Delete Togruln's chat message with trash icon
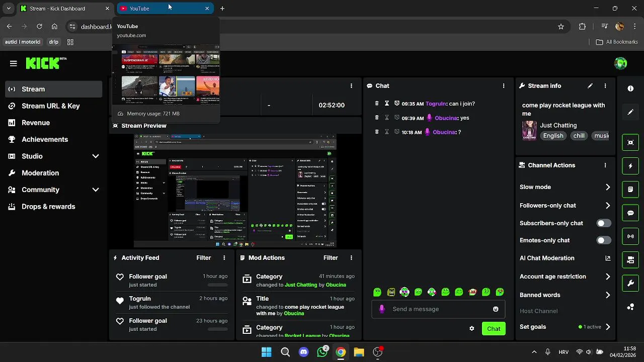The height and width of the screenshot is (362, 644). [x=377, y=104]
